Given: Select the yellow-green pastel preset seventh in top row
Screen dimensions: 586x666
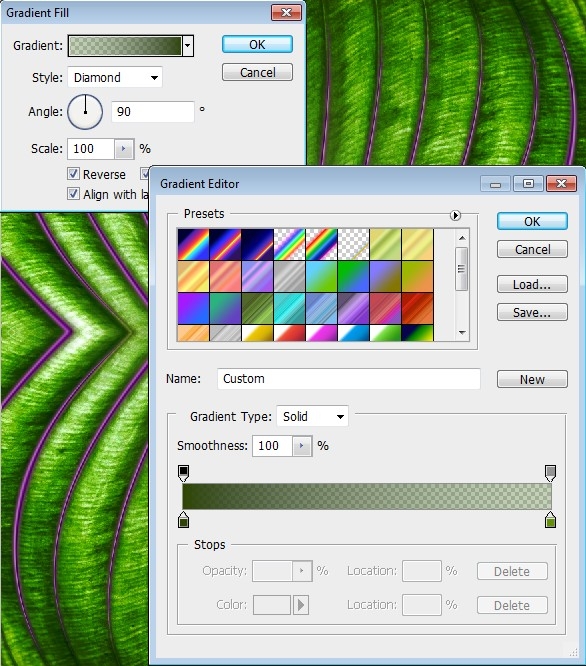Looking at the screenshot, I should pyautogui.click(x=386, y=245).
